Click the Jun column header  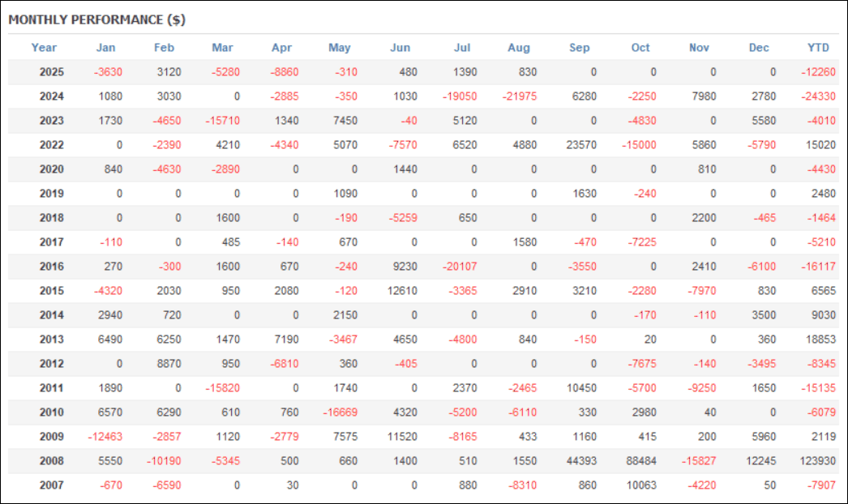coord(400,48)
